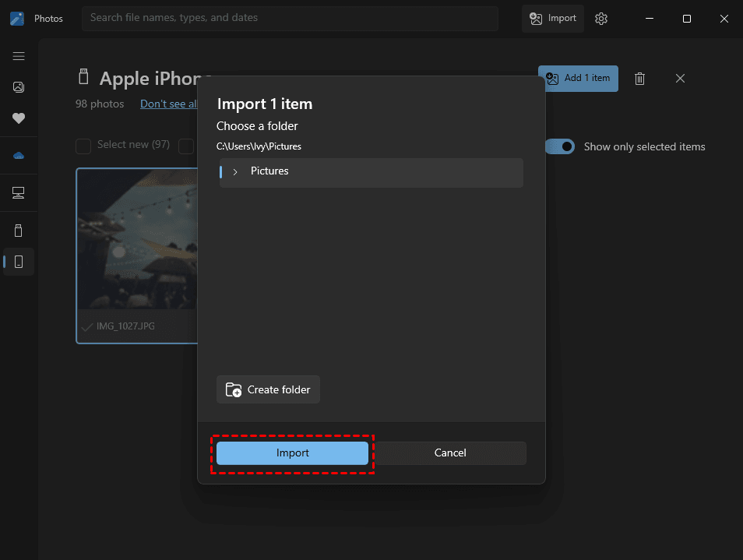
Task: Check the Select new (97) checkbox
Action: point(83,146)
